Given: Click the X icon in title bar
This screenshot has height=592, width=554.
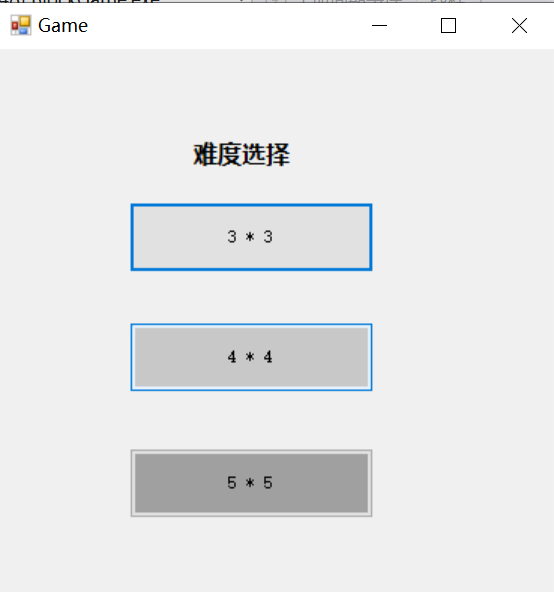Looking at the screenshot, I should [x=519, y=26].
